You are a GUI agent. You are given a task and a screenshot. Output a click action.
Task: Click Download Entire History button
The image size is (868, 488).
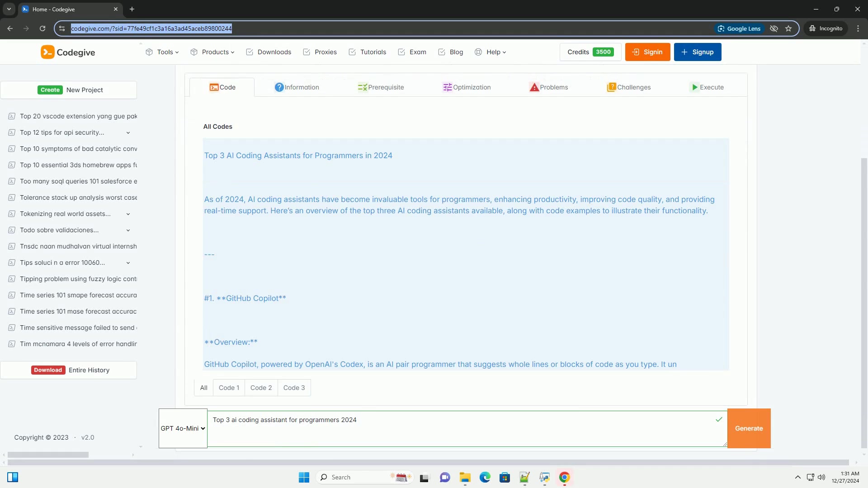pyautogui.click(x=69, y=370)
